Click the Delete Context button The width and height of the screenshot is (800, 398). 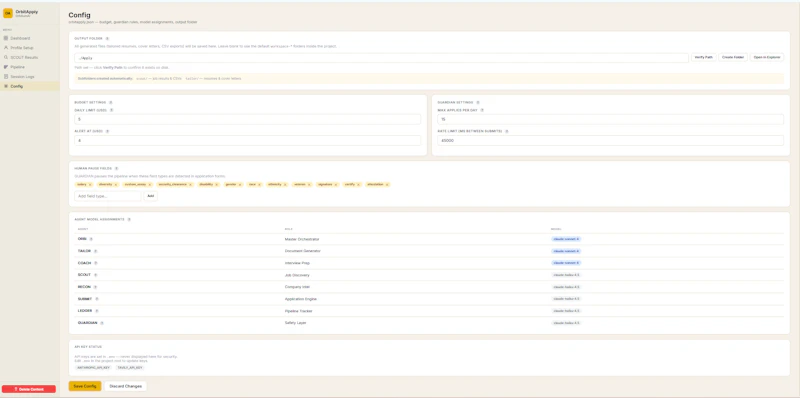tap(29, 389)
